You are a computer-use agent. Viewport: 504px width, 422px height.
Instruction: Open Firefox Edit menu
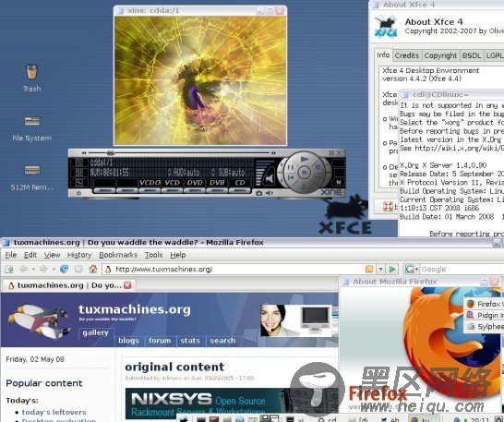tap(30, 255)
